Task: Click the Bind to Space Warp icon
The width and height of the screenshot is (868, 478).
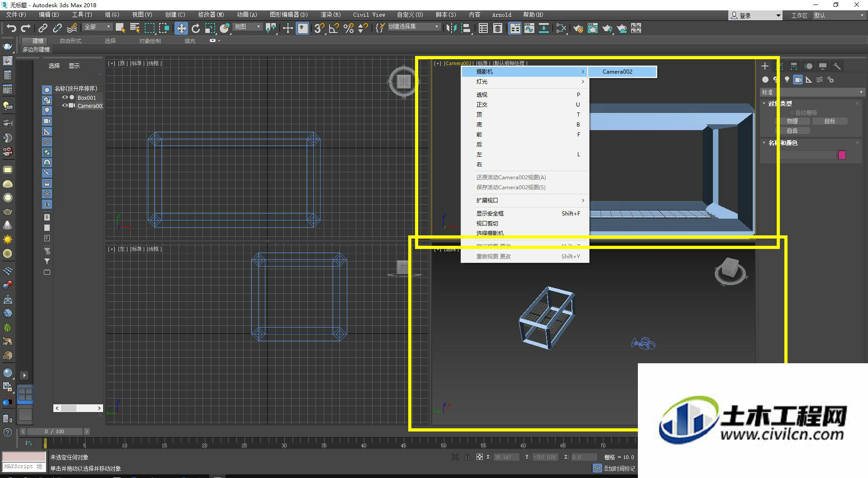Action: click(72, 28)
